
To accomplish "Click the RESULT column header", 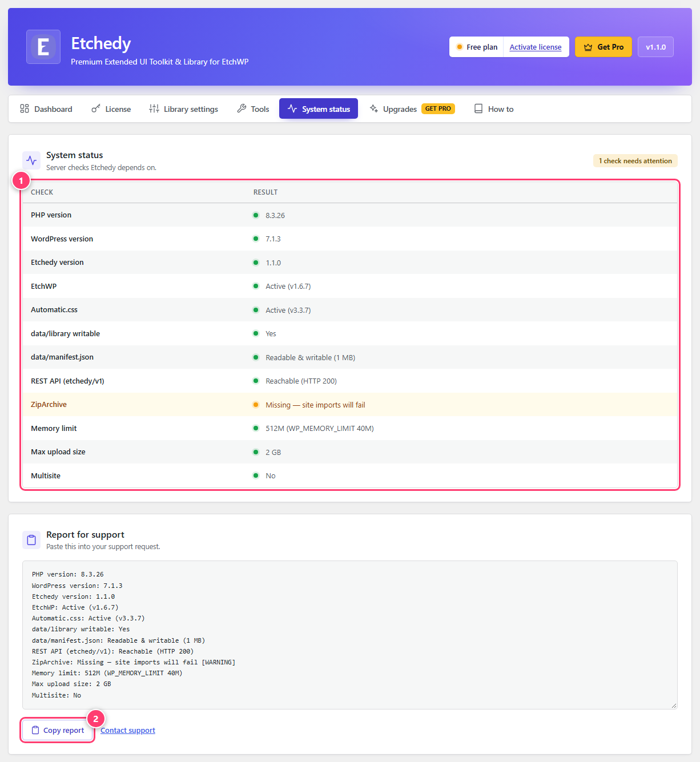I will pyautogui.click(x=265, y=192).
